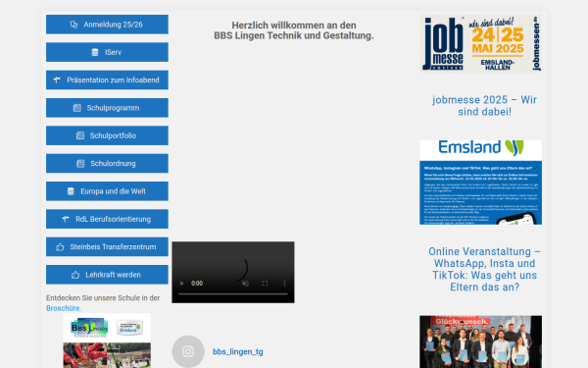Viewport: 588px width, 368px height.
Task: Open the Lehrkraft werden button
Action: point(107,275)
